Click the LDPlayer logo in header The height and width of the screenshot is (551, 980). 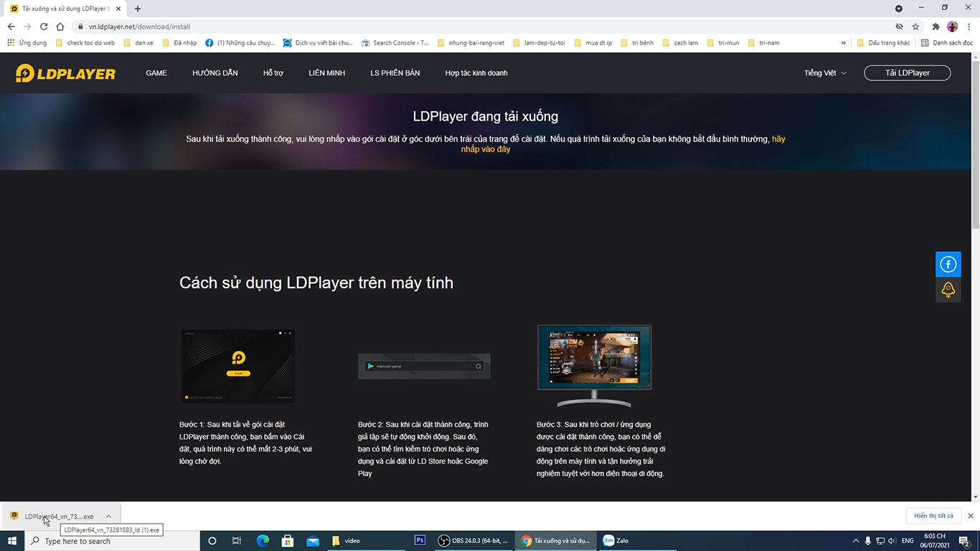pos(65,73)
